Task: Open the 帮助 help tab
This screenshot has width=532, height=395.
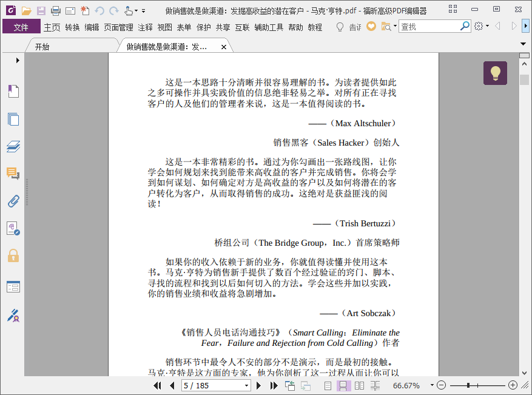Action: [295, 27]
